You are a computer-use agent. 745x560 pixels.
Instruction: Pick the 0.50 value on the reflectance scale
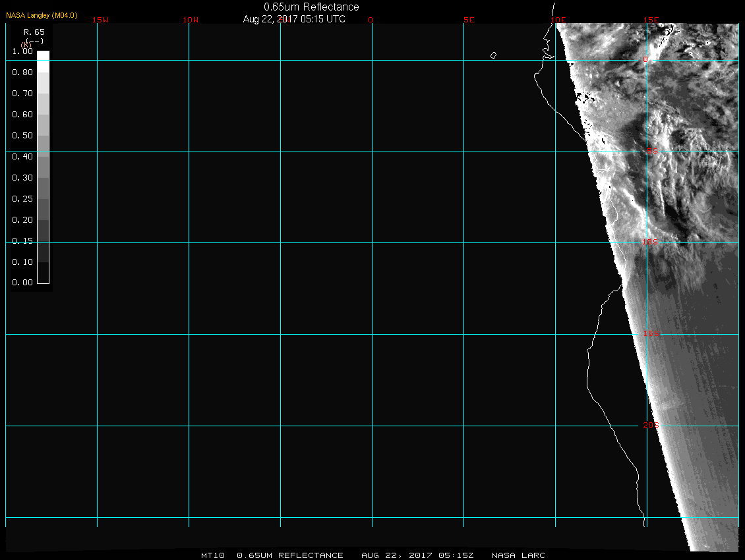click(x=22, y=136)
